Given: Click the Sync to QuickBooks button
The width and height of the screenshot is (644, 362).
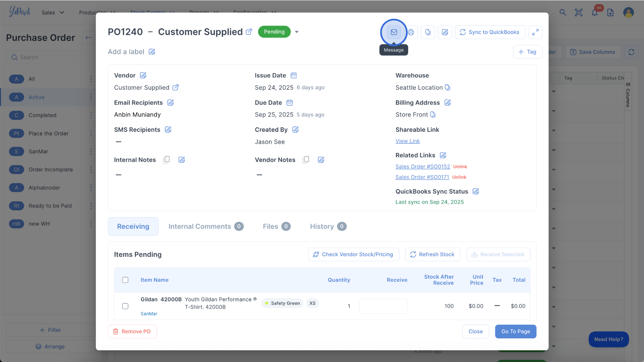Looking at the screenshot, I should pos(490,32).
